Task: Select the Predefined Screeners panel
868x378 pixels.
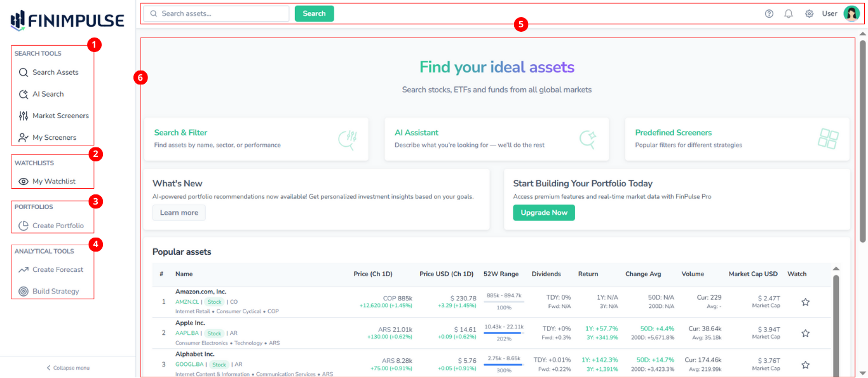Action: coord(736,138)
